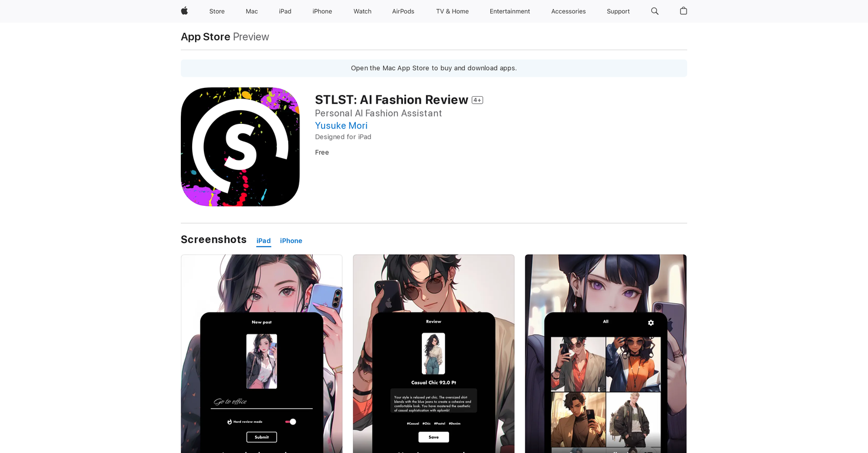Click the outfit photo in the New post screen
This screenshot has width=868, height=453.
(261, 360)
